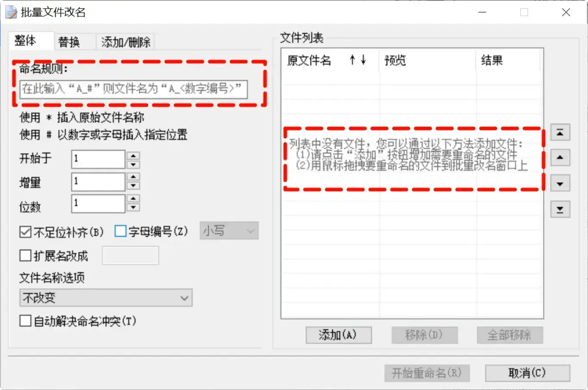
Task: Open the 添加/删除 tab
Action: (125, 41)
